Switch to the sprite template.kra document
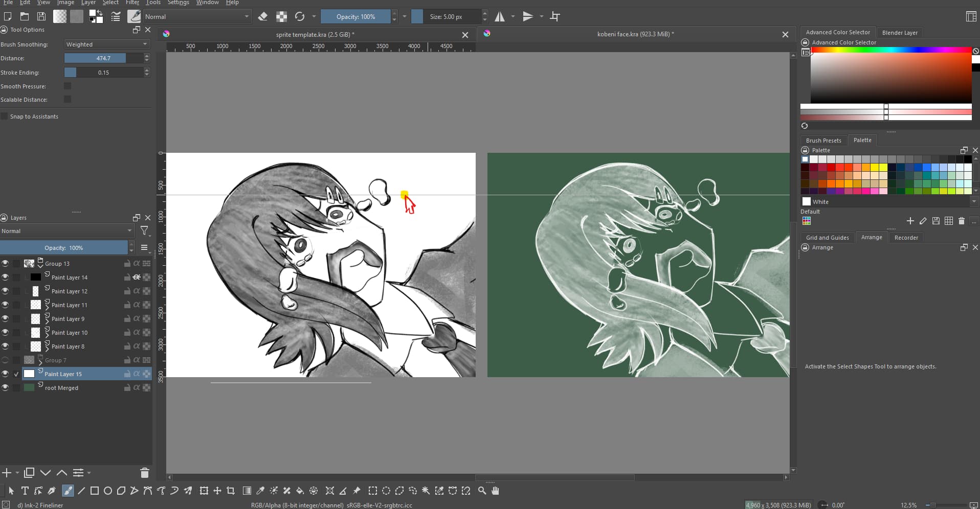This screenshot has height=509, width=980. [315, 35]
